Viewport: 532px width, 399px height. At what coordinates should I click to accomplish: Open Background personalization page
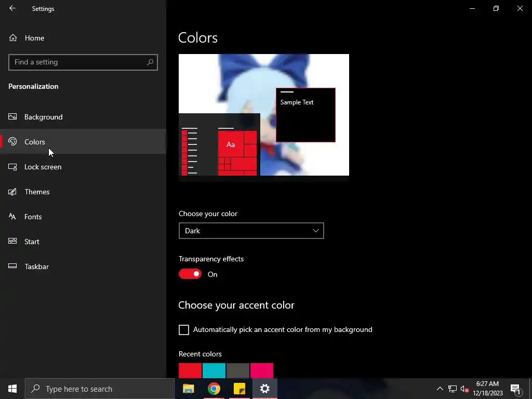pyautogui.click(x=83, y=117)
